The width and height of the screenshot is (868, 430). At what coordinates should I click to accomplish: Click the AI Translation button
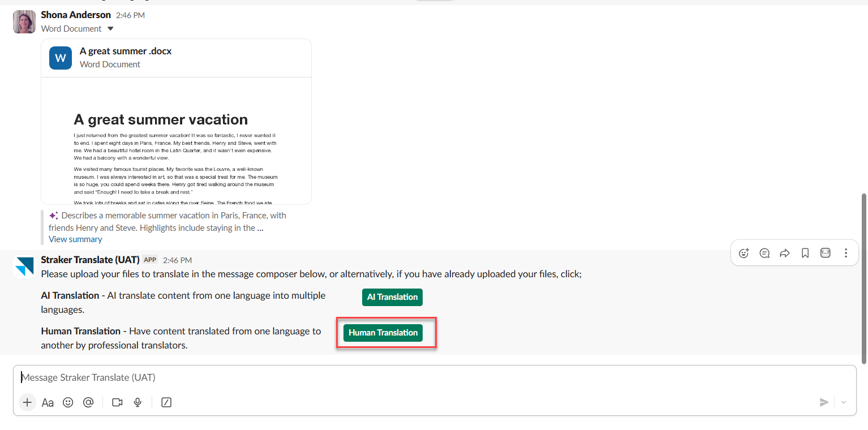(392, 297)
